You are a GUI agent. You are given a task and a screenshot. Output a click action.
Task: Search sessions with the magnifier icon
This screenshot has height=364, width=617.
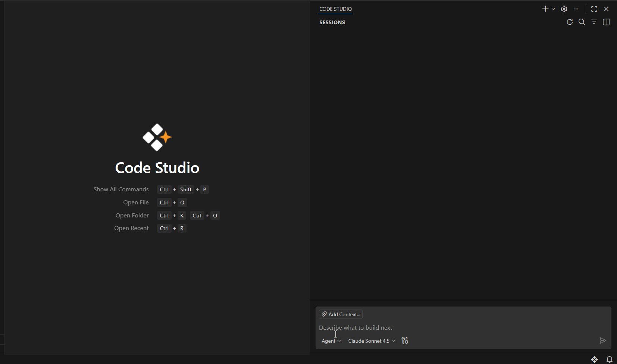coord(582,22)
